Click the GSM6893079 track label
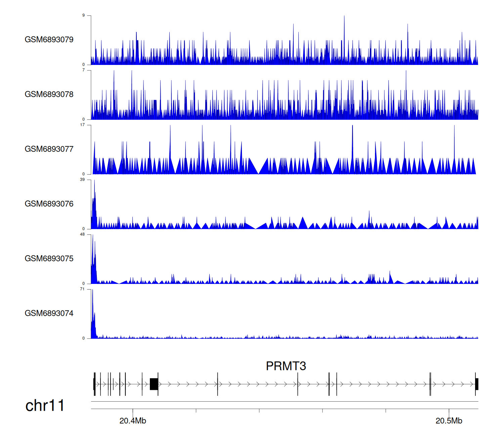This screenshot has height=444, width=504. click(x=49, y=40)
